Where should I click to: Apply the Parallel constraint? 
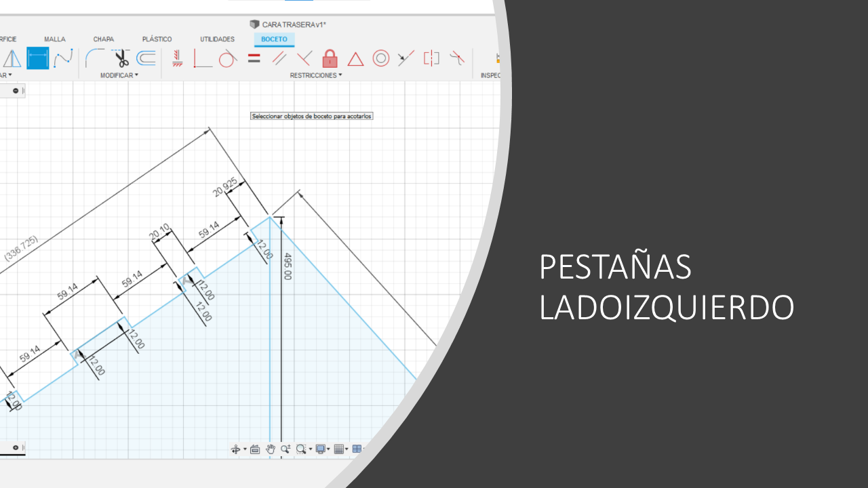coord(279,58)
